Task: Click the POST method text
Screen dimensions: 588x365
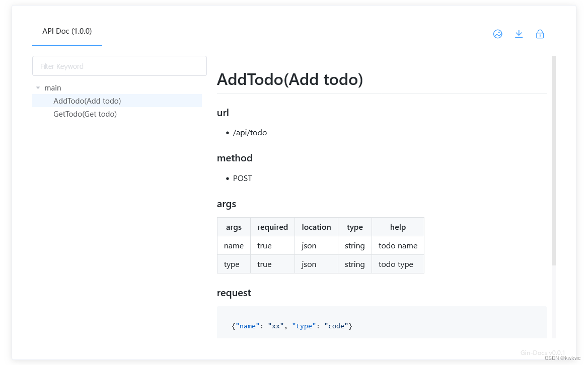Action: click(243, 178)
